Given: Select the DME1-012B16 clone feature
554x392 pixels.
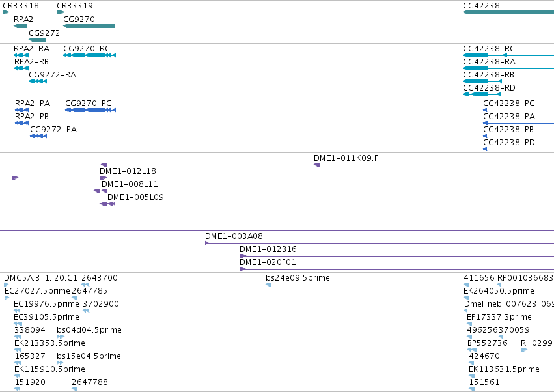Looking at the screenshot, I should 396,256.
